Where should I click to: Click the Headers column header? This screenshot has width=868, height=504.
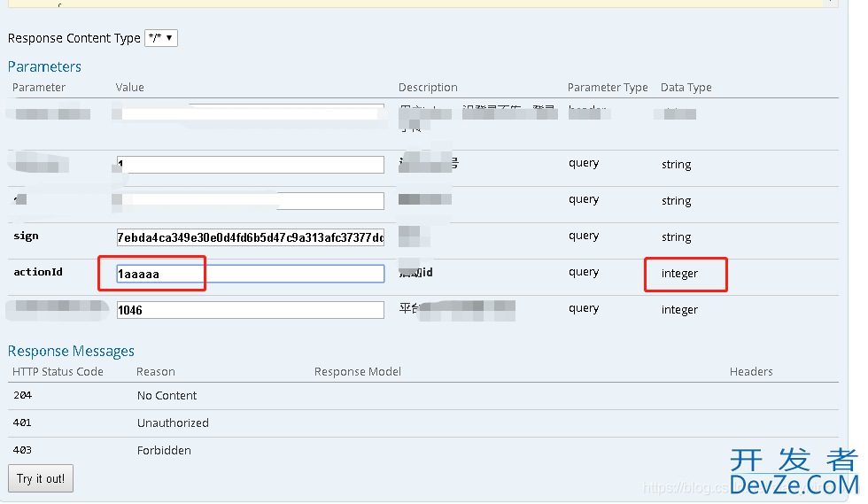point(751,372)
